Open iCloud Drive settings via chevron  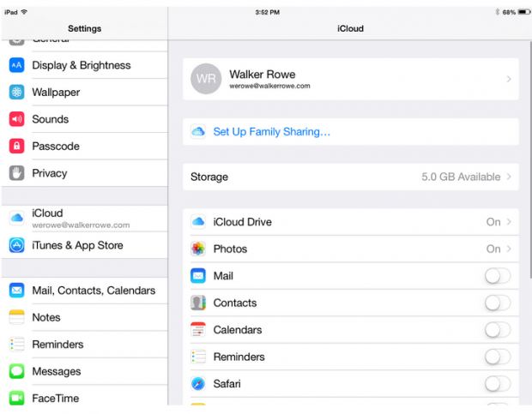[509, 221]
